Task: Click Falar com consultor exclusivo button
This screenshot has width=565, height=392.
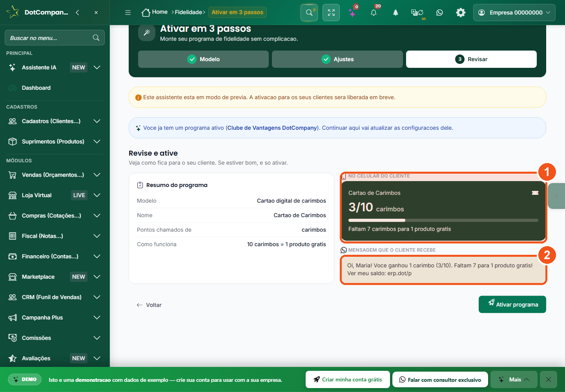Action: [440, 379]
